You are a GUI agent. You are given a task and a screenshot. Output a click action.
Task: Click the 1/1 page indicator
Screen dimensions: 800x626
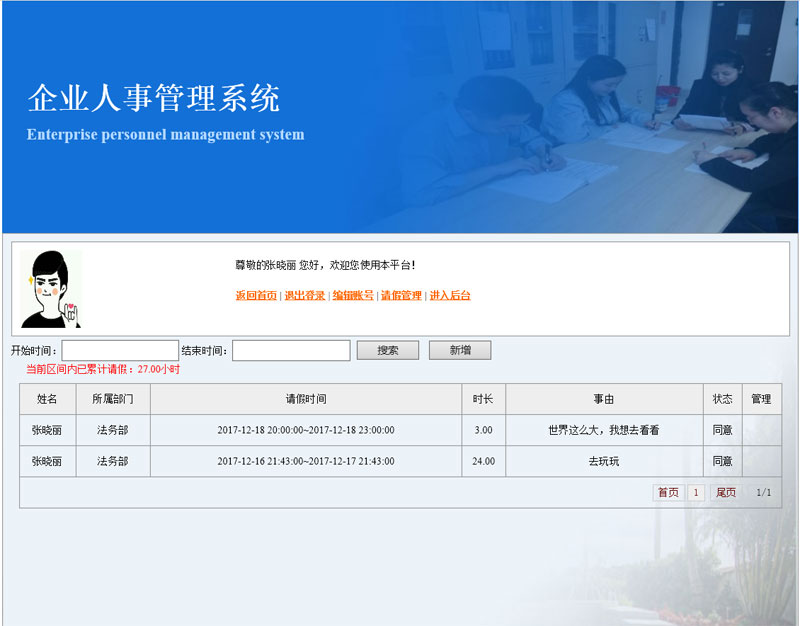tap(763, 492)
